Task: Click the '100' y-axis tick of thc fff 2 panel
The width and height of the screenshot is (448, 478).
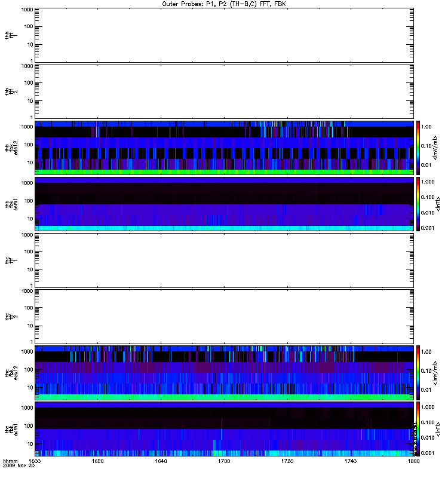Action: click(x=29, y=308)
